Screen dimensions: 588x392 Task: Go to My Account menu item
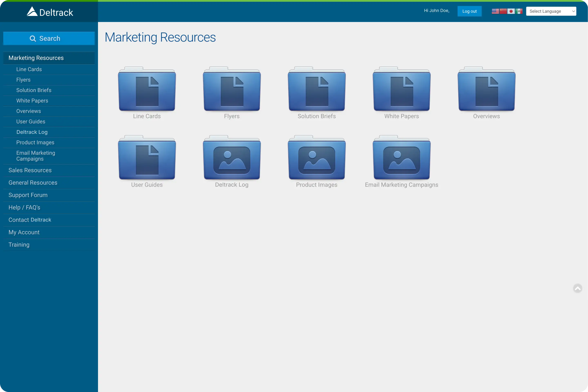pyautogui.click(x=24, y=232)
